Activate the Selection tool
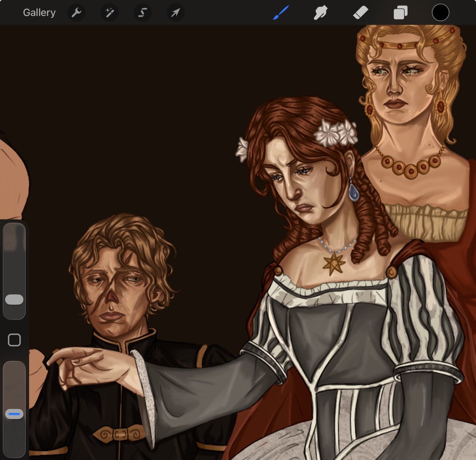 pyautogui.click(x=142, y=13)
